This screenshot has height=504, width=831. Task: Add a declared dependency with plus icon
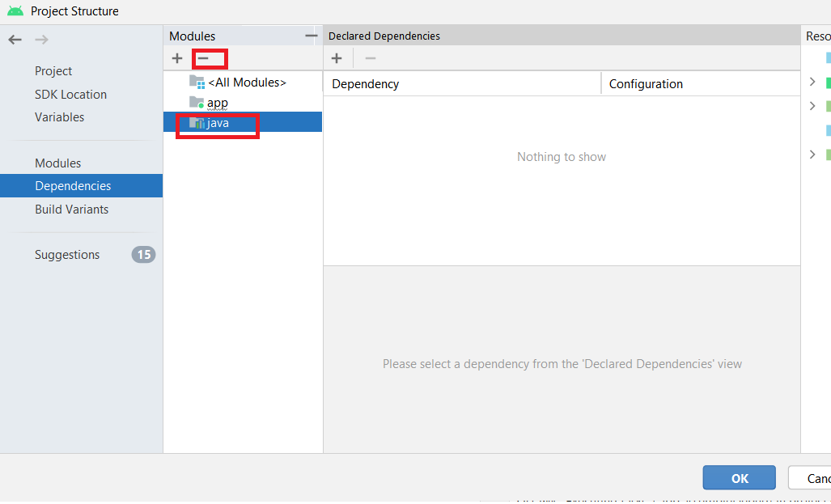[x=337, y=58]
